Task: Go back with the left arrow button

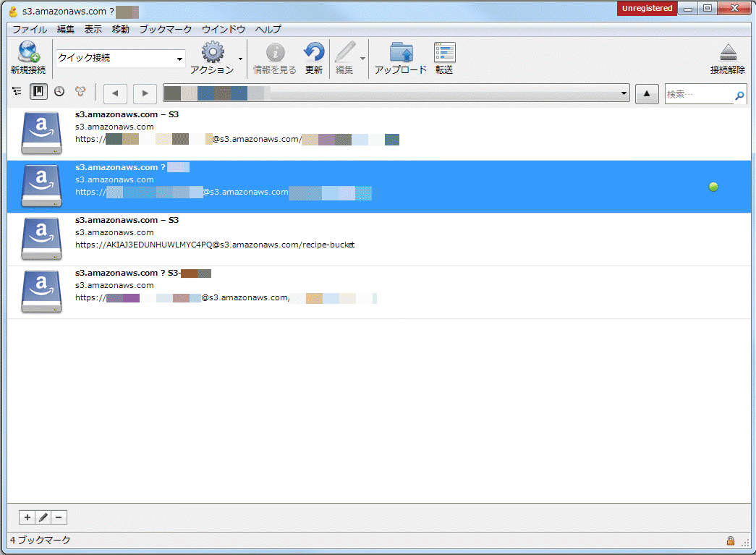Action: point(115,93)
